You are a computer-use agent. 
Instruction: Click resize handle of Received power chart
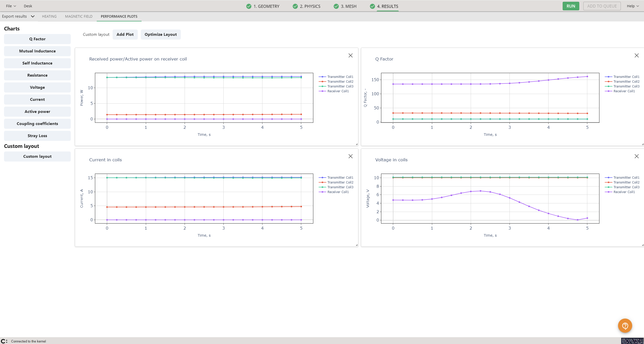click(356, 144)
